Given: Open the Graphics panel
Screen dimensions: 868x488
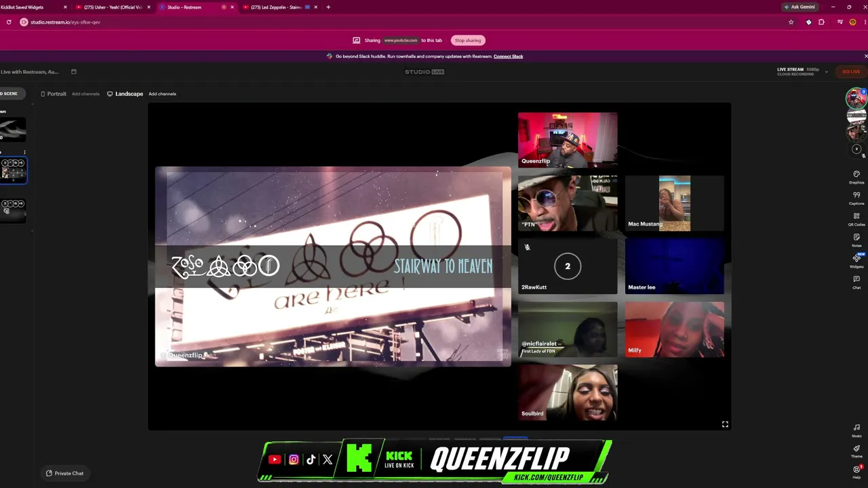Looking at the screenshot, I should (856, 177).
